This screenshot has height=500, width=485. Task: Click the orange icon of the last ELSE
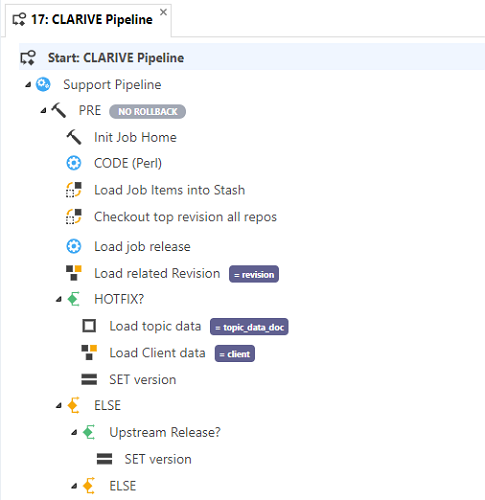[89, 486]
